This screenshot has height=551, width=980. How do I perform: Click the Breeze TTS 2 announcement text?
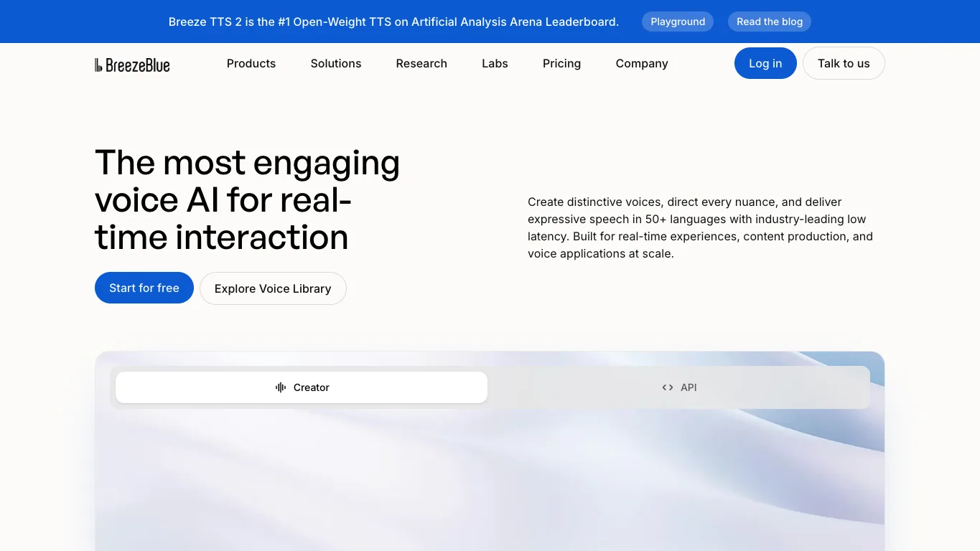393,22
